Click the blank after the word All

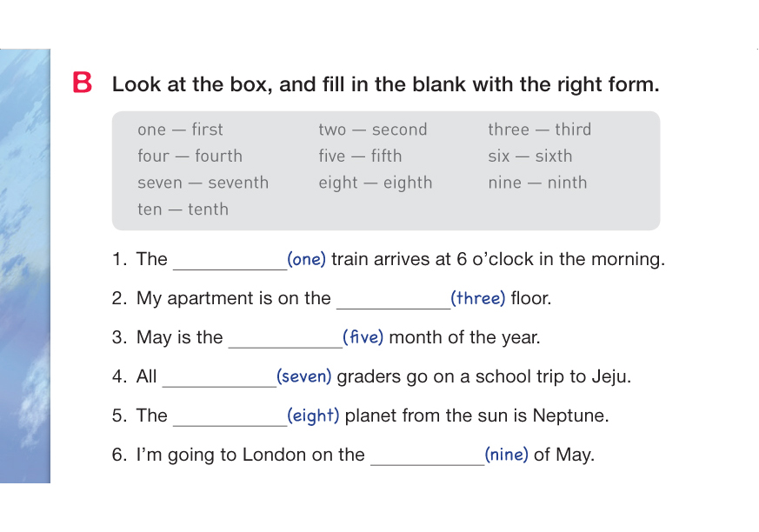click(x=218, y=378)
